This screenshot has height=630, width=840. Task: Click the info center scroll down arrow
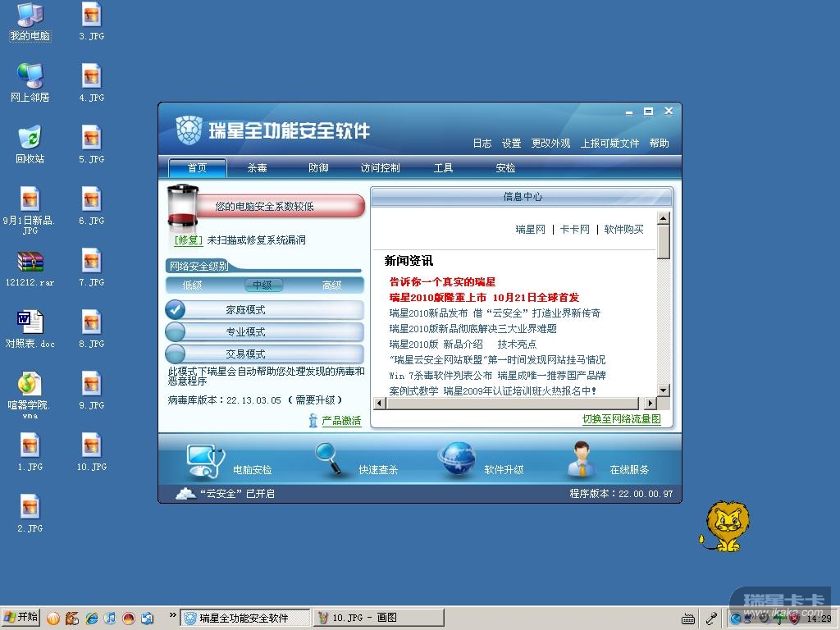click(x=663, y=390)
